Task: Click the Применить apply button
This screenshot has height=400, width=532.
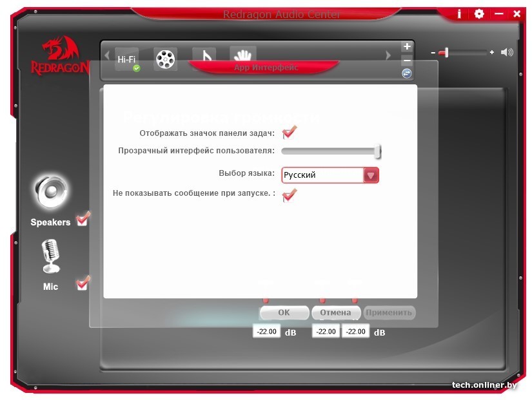Action: click(389, 312)
